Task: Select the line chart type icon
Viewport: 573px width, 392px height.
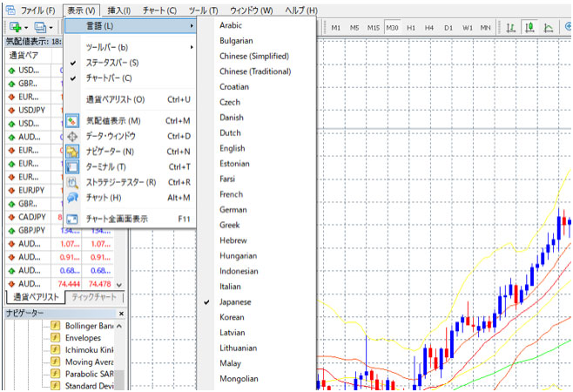Action: tap(549, 27)
